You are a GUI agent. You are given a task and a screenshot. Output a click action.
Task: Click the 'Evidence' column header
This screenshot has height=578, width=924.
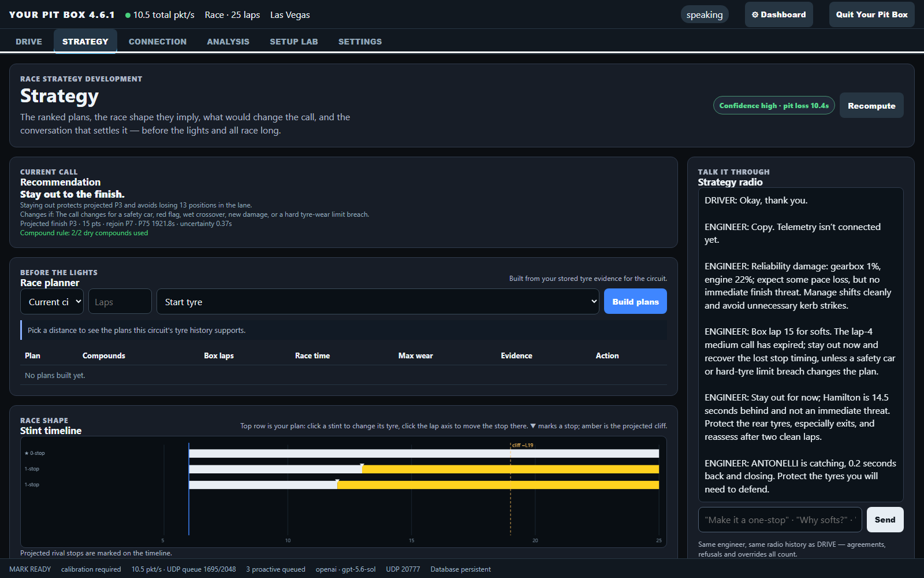point(516,355)
